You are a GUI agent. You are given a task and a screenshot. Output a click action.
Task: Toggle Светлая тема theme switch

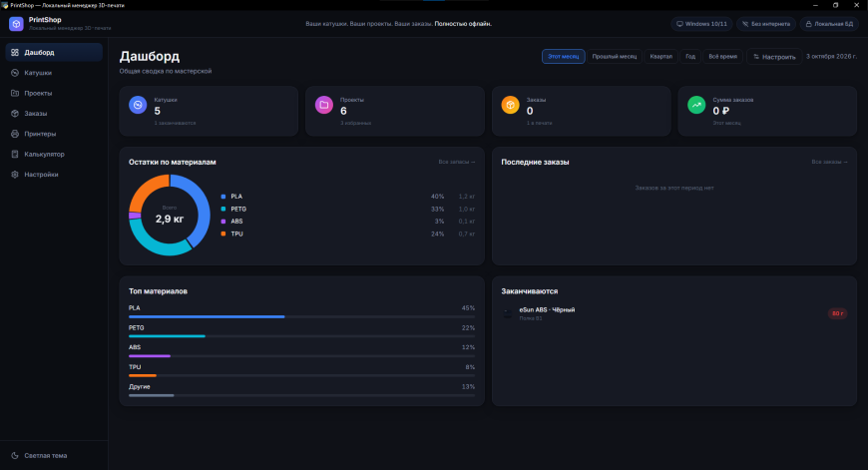[x=54, y=456]
